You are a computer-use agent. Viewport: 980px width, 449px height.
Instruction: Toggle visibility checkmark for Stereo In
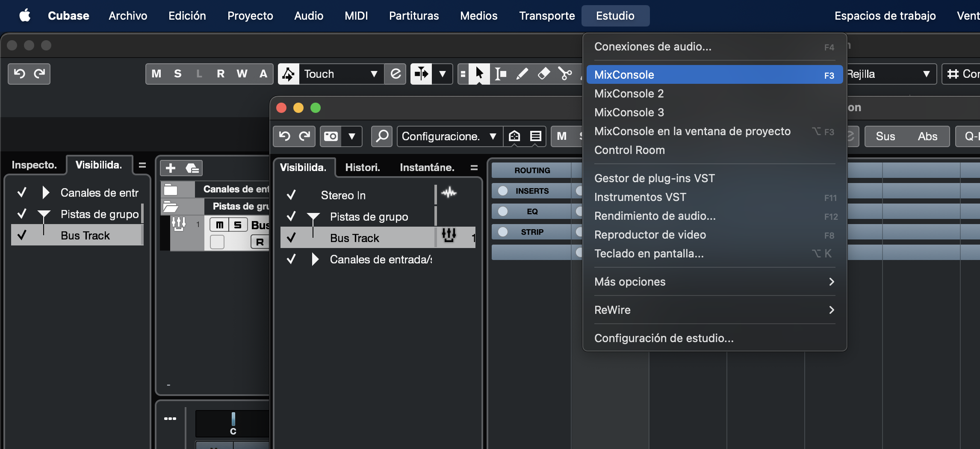pyautogui.click(x=291, y=195)
